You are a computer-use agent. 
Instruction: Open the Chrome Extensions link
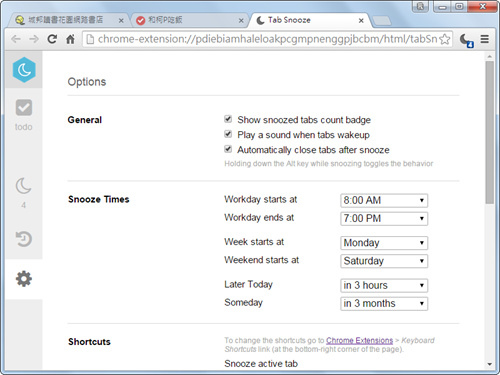coord(359,340)
